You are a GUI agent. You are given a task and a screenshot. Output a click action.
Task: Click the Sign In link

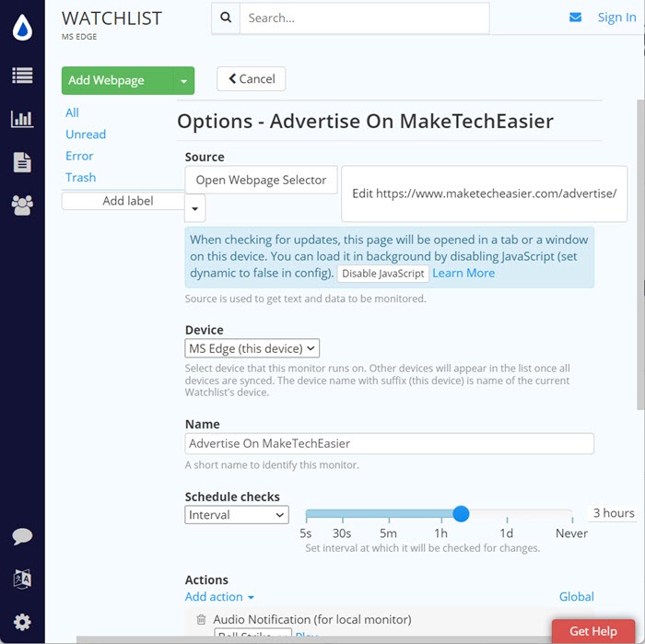(616, 18)
